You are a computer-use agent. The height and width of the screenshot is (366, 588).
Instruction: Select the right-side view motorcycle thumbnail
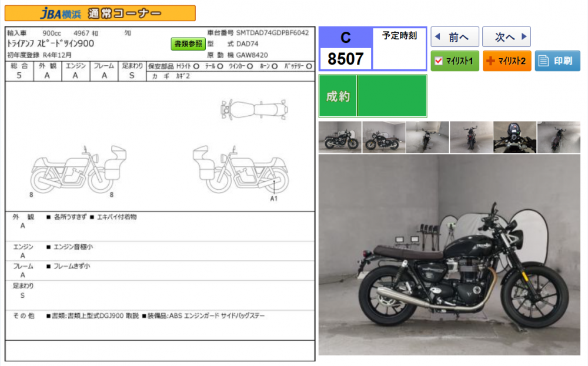click(340, 137)
